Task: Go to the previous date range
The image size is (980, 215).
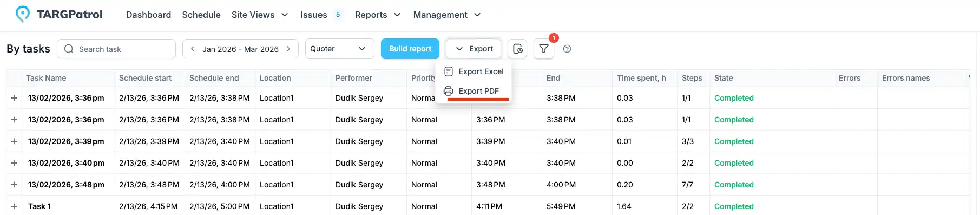Action: tap(193, 49)
